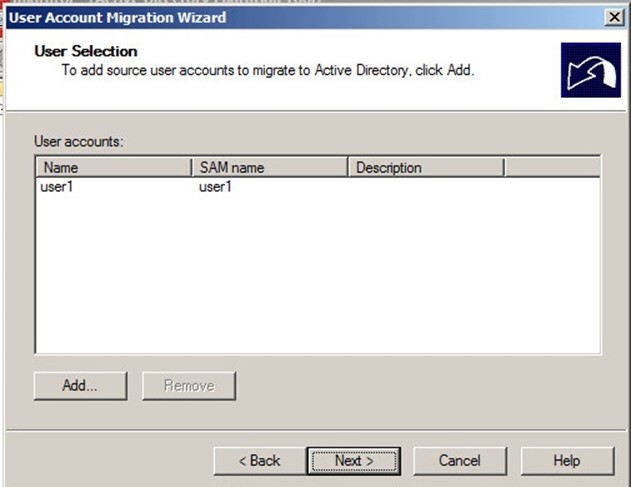Open Help for this wizard page
Viewport: 631px width, 487px height.
pos(566,460)
